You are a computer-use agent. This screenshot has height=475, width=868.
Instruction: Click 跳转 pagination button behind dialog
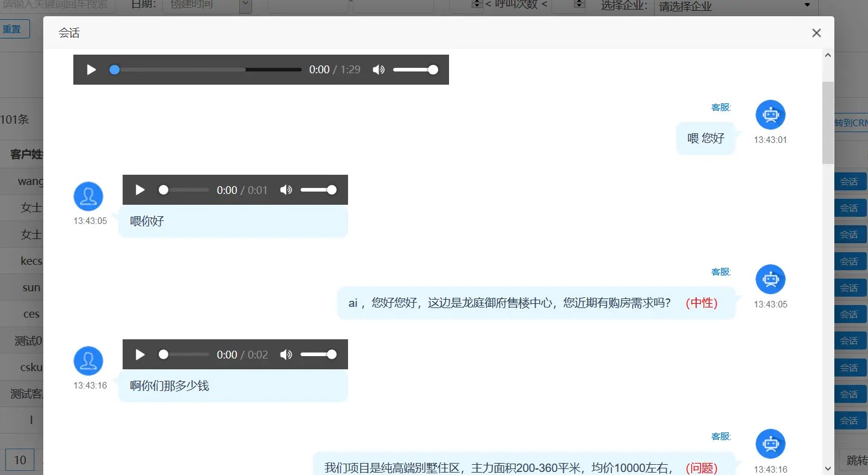[854, 460]
